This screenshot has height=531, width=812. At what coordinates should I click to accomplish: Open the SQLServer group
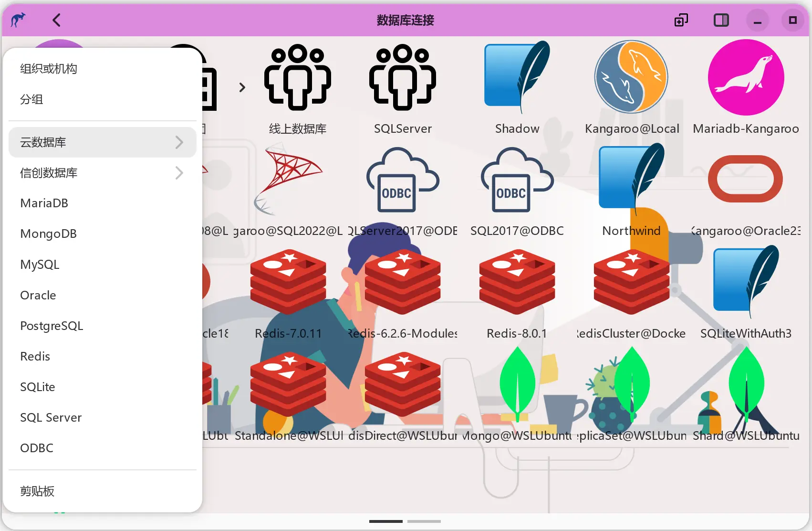(x=403, y=89)
